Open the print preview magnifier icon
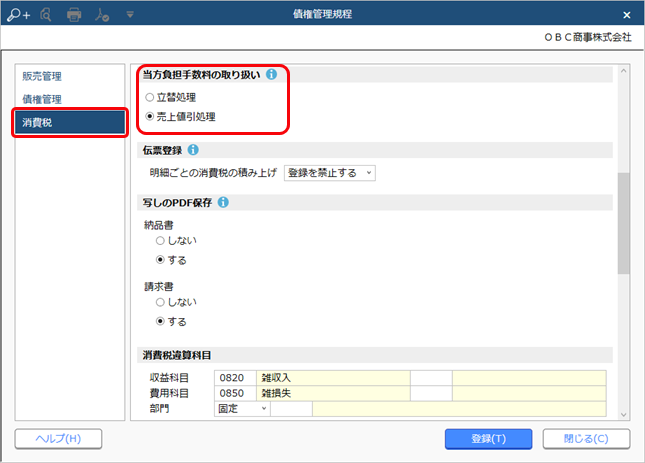Viewport: 645px width, 463px height. tap(46, 15)
